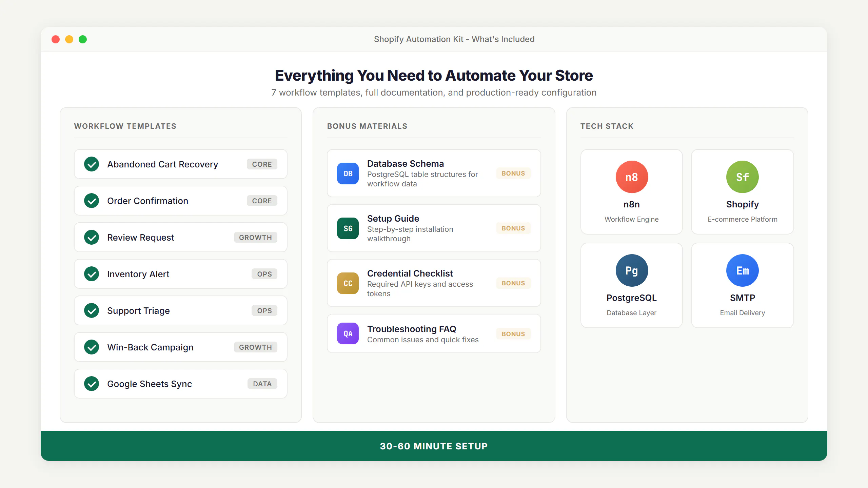868x488 pixels.
Task: Click the OPS tag on Inventory Alert
Action: pyautogui.click(x=264, y=274)
